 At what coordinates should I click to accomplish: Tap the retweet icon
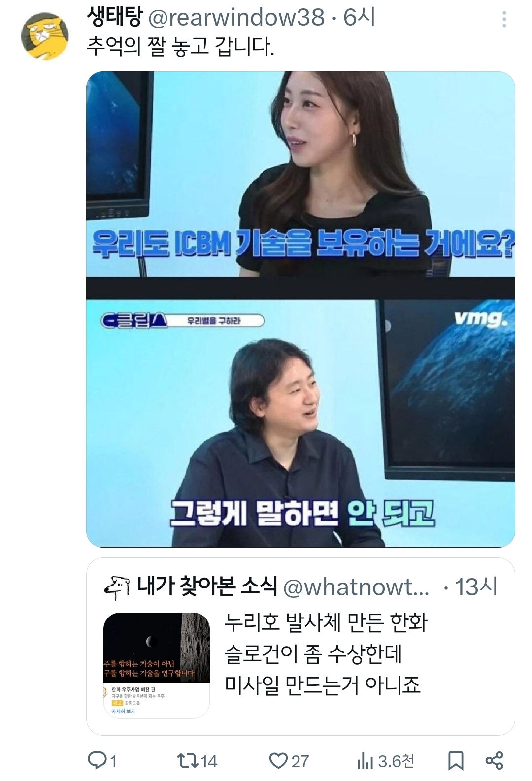(187, 761)
